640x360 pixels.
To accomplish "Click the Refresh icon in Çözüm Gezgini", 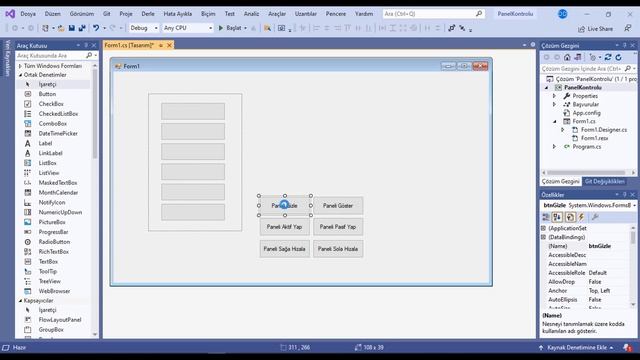I will (619, 58).
